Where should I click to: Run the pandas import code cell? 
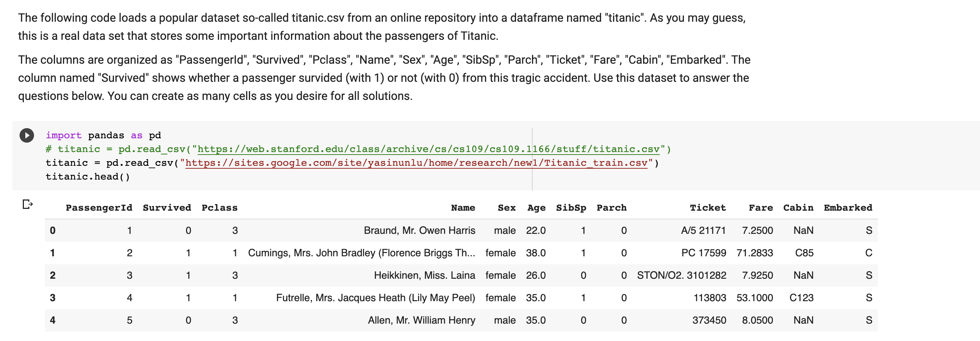click(27, 135)
